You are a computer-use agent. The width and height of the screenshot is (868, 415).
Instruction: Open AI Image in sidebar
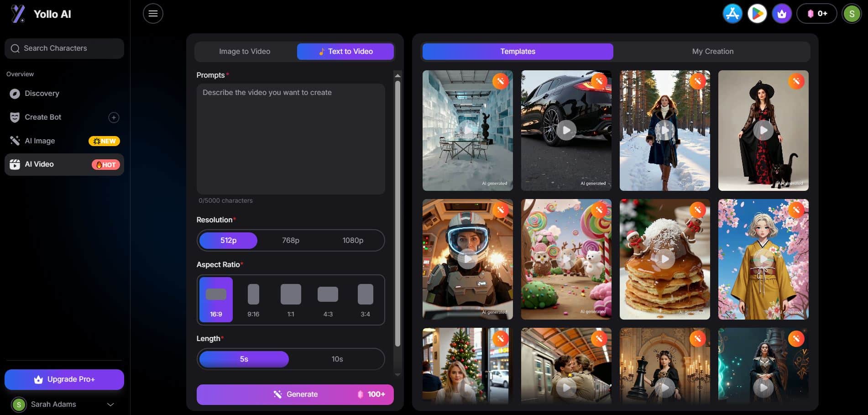coord(64,141)
